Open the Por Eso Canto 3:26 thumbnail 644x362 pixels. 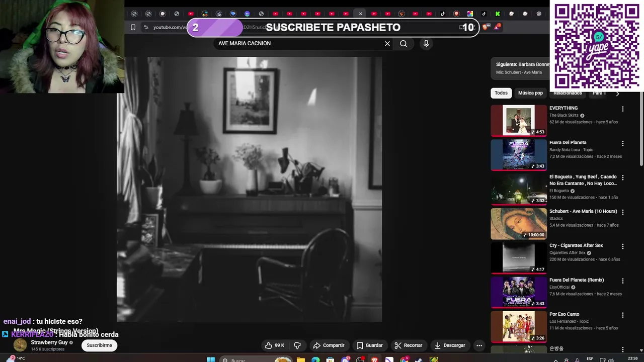[519, 327]
